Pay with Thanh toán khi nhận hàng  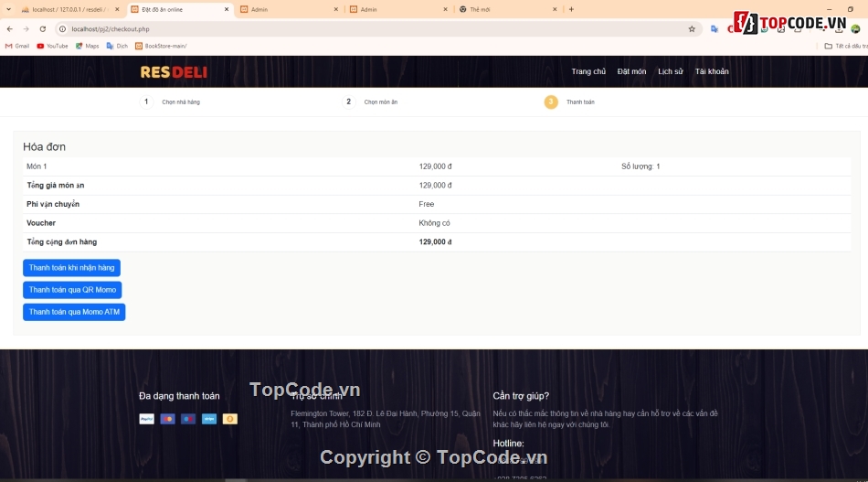(71, 268)
